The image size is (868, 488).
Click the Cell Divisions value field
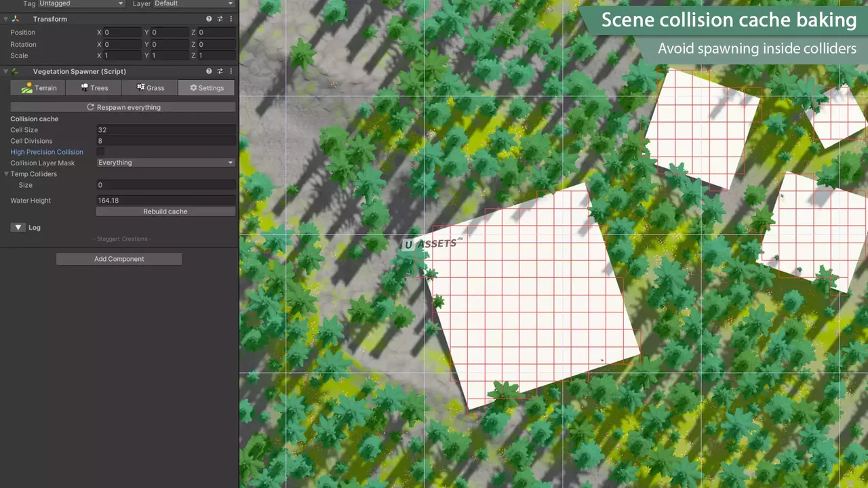click(x=165, y=141)
